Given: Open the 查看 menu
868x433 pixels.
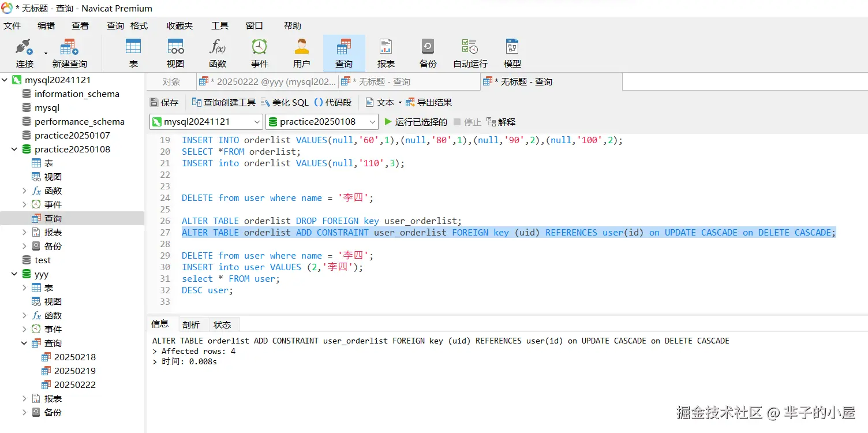Looking at the screenshot, I should point(80,25).
